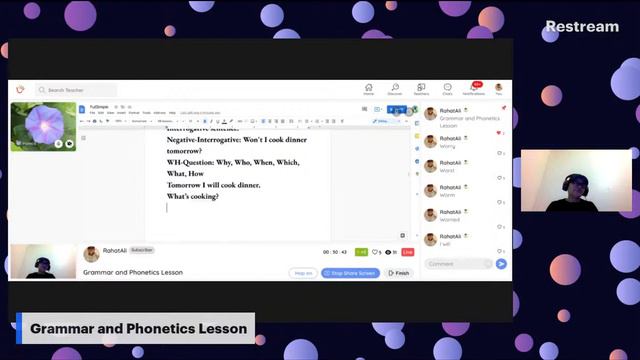Star the document next to its title

pyautogui.click(x=116, y=107)
